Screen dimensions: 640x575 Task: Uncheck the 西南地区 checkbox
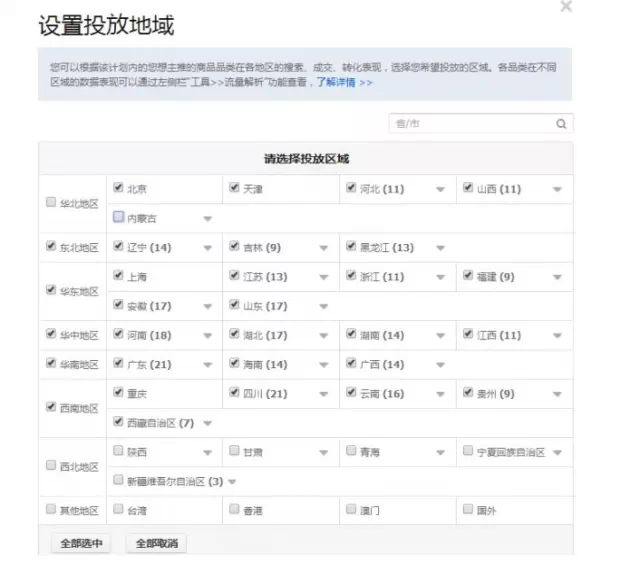click(51, 407)
